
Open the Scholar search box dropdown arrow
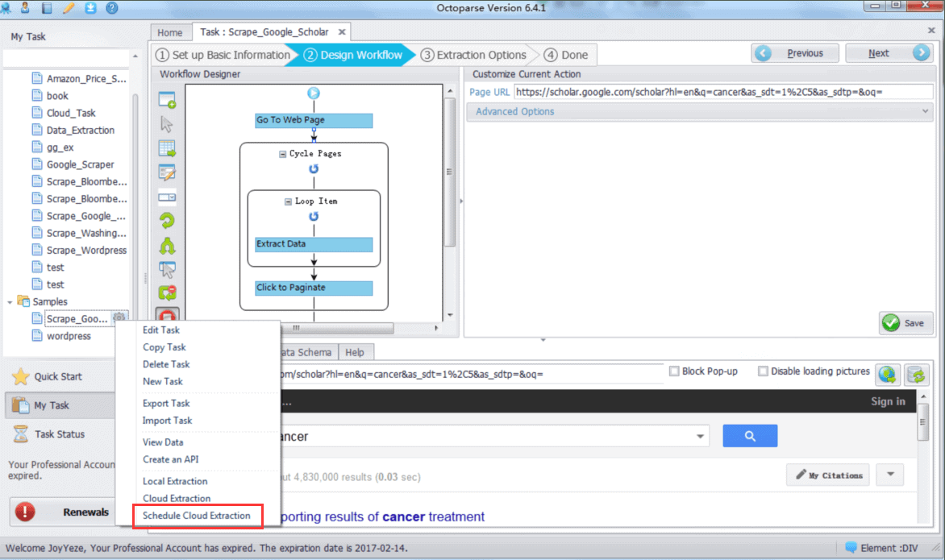pos(700,437)
